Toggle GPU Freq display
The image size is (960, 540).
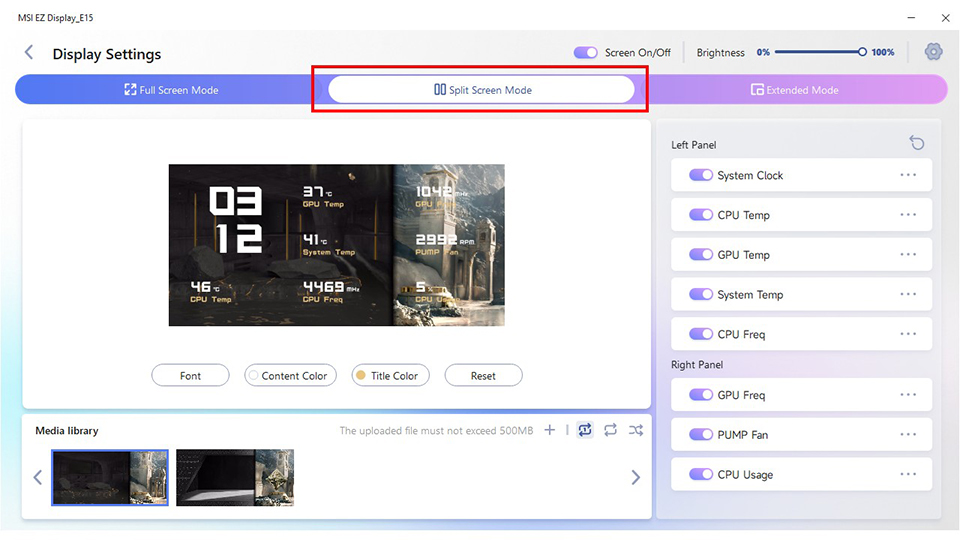point(701,395)
